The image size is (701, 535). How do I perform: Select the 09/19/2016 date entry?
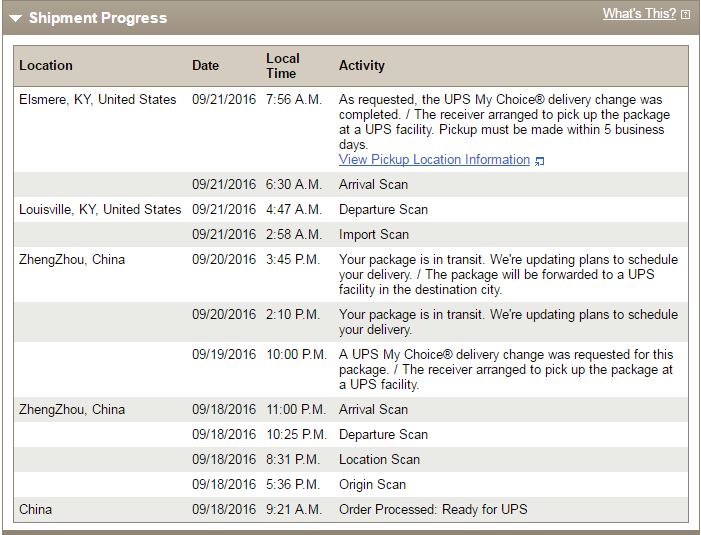(224, 354)
